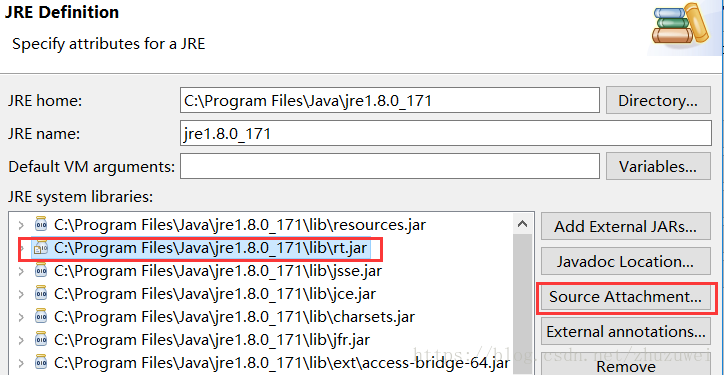Select the lib\jfr.jar entry

click(212, 340)
